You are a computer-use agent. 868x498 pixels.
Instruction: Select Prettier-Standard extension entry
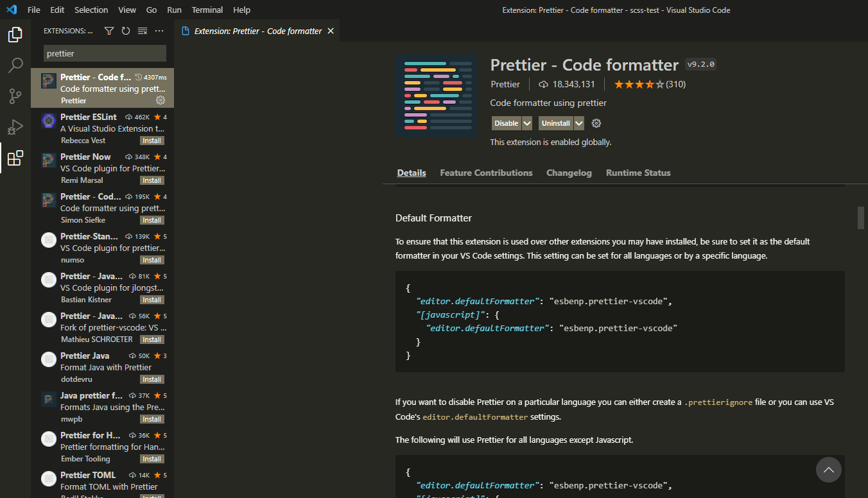[102, 247]
